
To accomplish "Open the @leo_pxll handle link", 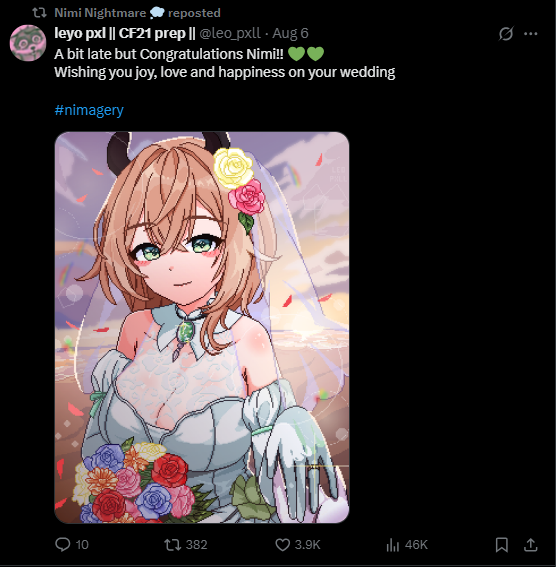I will pos(230,33).
